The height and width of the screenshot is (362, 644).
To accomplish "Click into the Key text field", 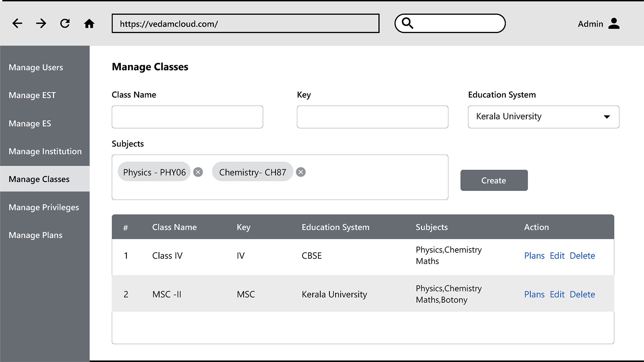I will (372, 117).
